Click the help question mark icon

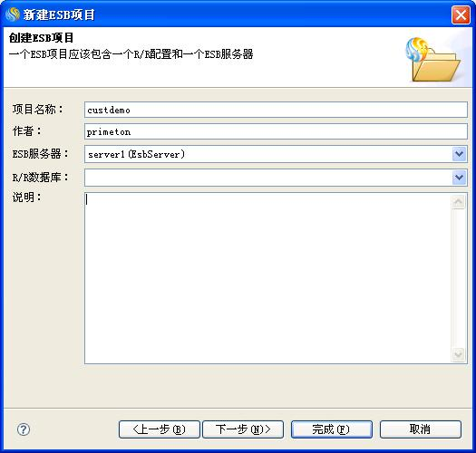tap(24, 429)
